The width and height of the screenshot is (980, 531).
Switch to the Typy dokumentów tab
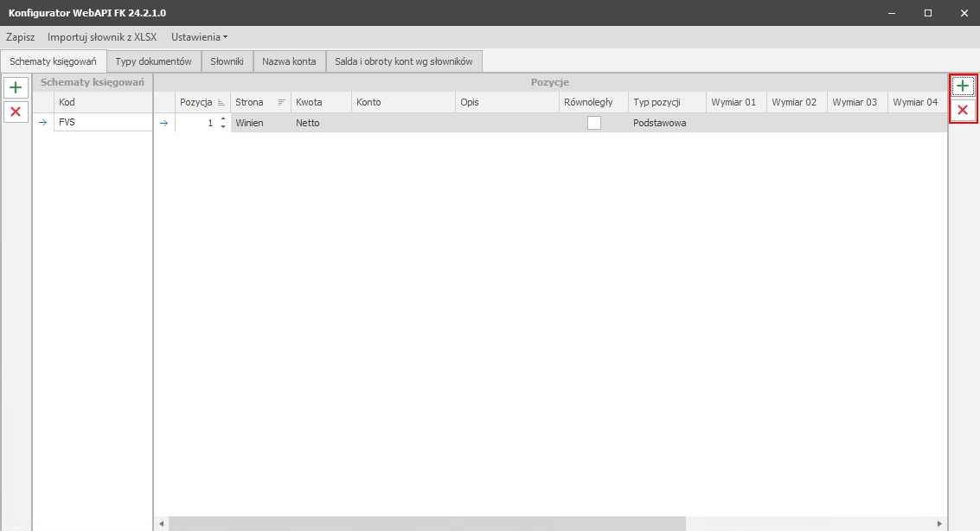pos(153,61)
